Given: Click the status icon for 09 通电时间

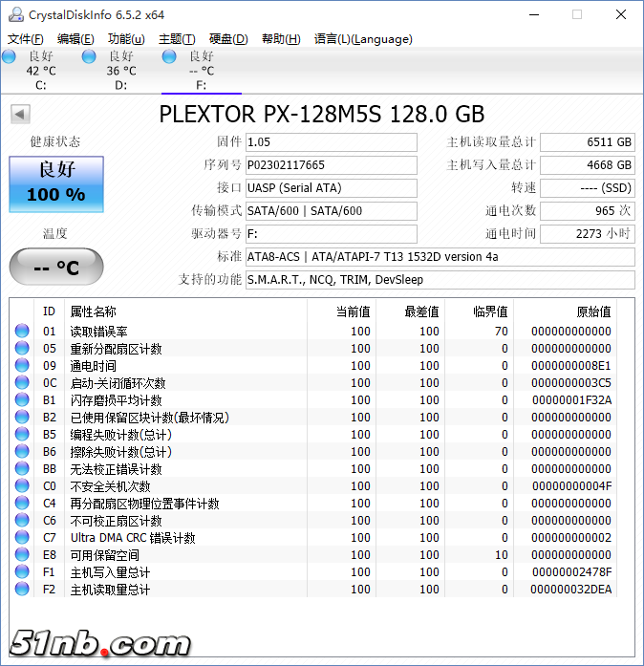Looking at the screenshot, I should pyautogui.click(x=22, y=365).
